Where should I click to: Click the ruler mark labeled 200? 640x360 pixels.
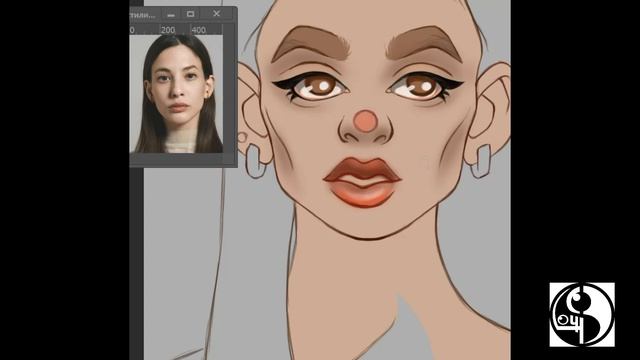click(x=168, y=30)
